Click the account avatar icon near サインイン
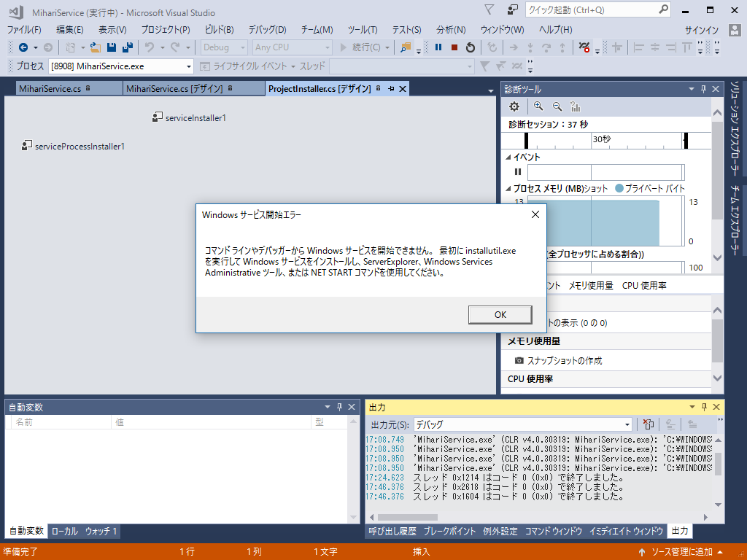The image size is (747, 560). (x=735, y=30)
